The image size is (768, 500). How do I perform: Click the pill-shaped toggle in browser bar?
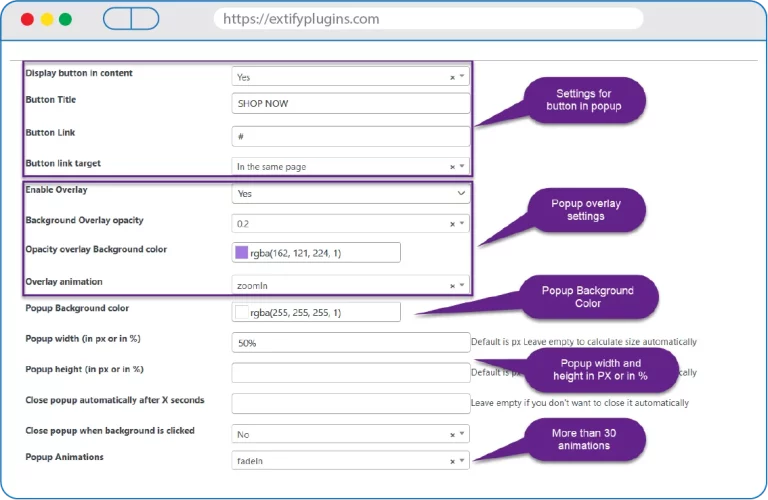point(131,19)
